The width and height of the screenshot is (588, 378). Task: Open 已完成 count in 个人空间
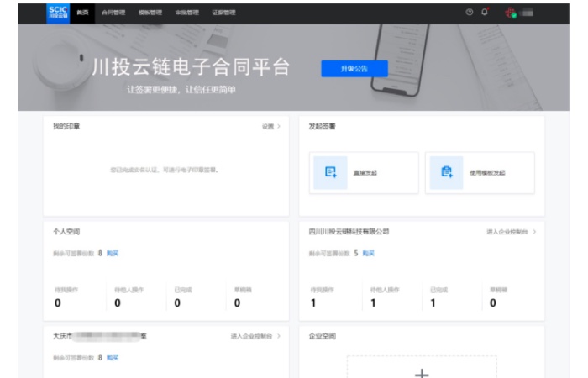(177, 302)
